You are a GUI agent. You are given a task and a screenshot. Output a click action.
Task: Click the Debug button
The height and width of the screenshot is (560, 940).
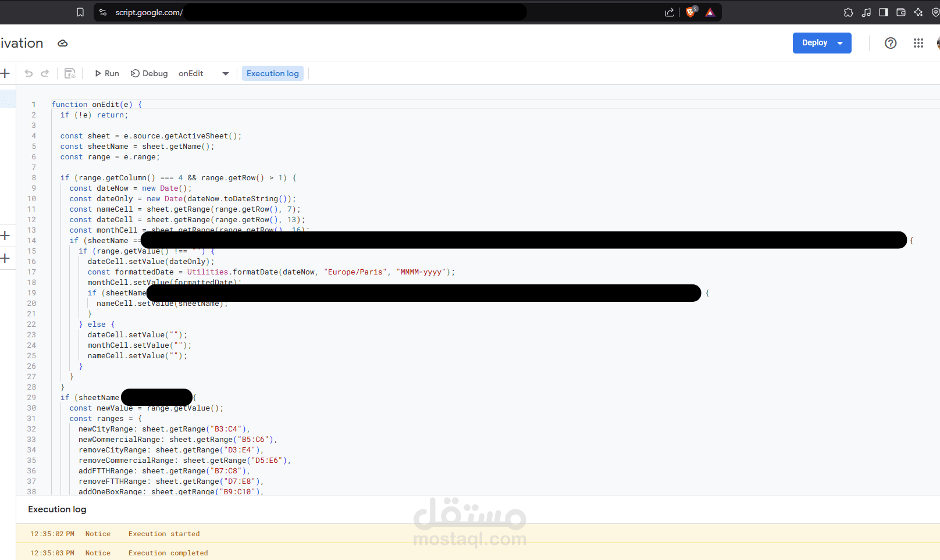coord(149,73)
